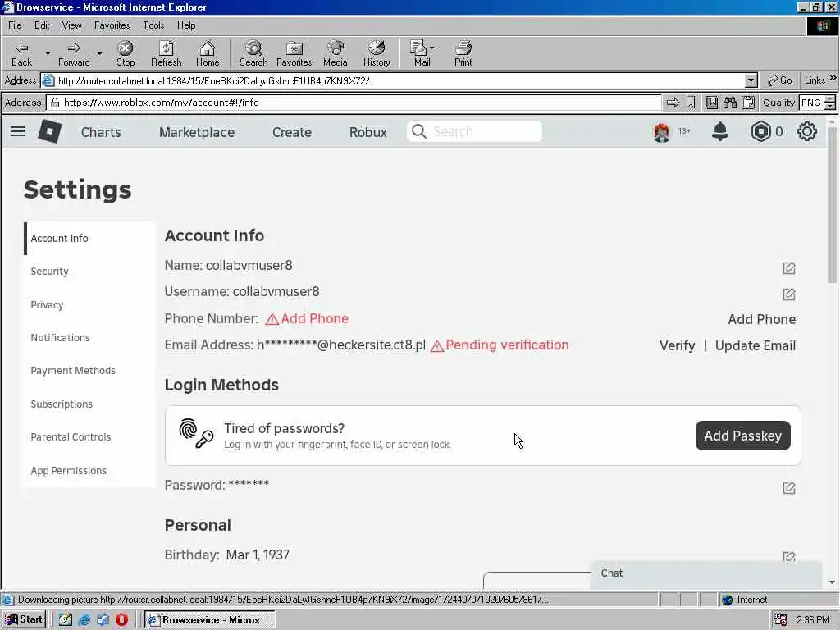Click the Update Email link

tap(756, 345)
